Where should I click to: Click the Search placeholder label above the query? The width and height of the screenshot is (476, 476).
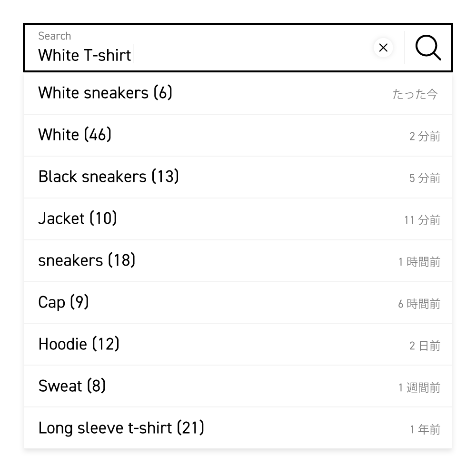(x=55, y=36)
